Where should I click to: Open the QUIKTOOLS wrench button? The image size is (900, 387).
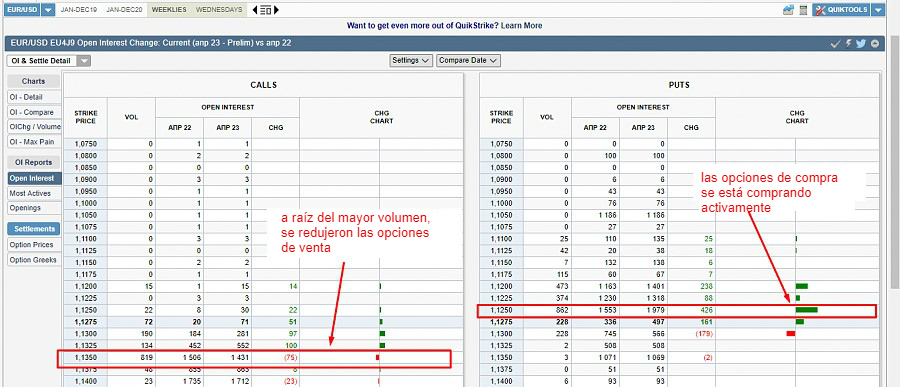[841, 10]
